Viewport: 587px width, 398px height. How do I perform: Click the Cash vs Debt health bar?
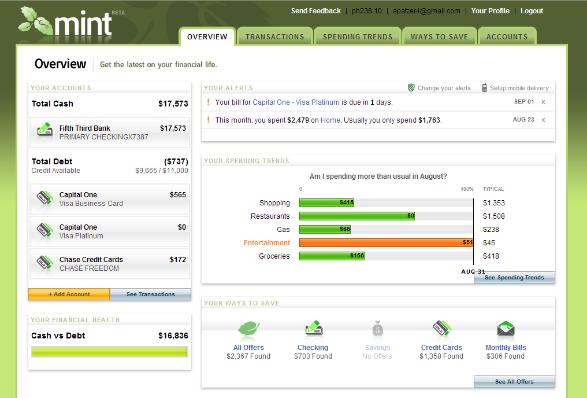coord(109,352)
